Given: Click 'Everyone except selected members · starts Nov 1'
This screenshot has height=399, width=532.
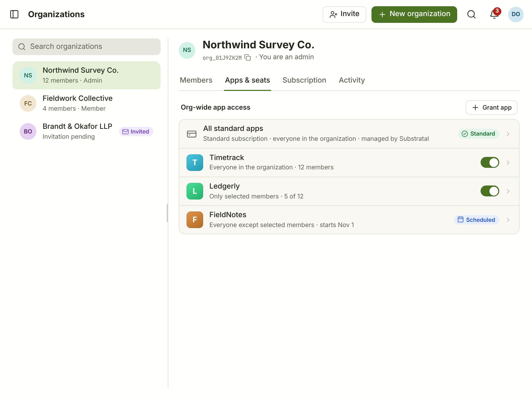Looking at the screenshot, I should [282, 225].
